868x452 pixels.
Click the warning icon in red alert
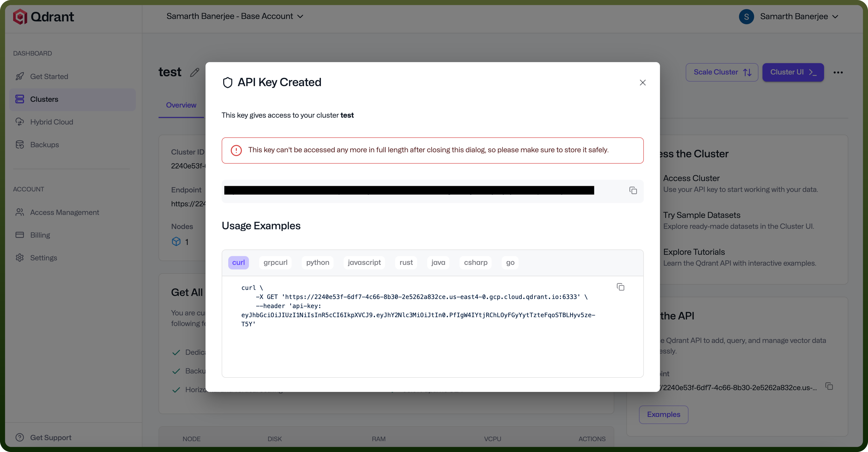(236, 150)
